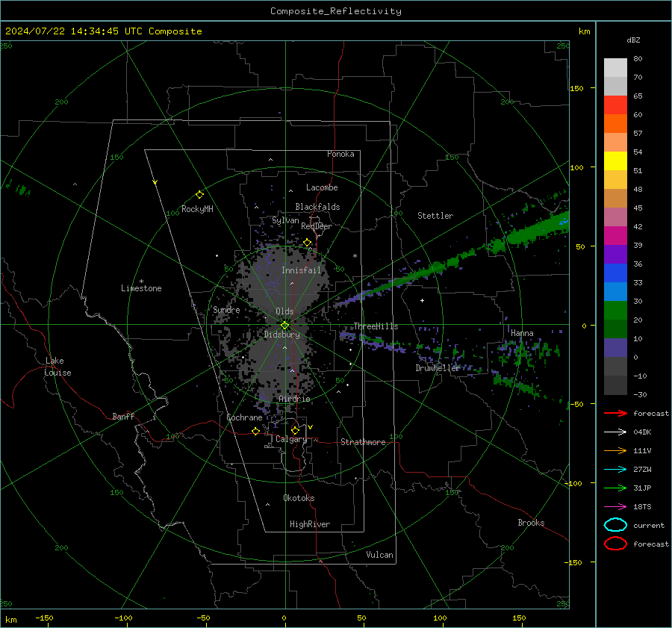This screenshot has height=628, width=672.
Task: Click the Vulcan city label
Action: [x=380, y=555]
